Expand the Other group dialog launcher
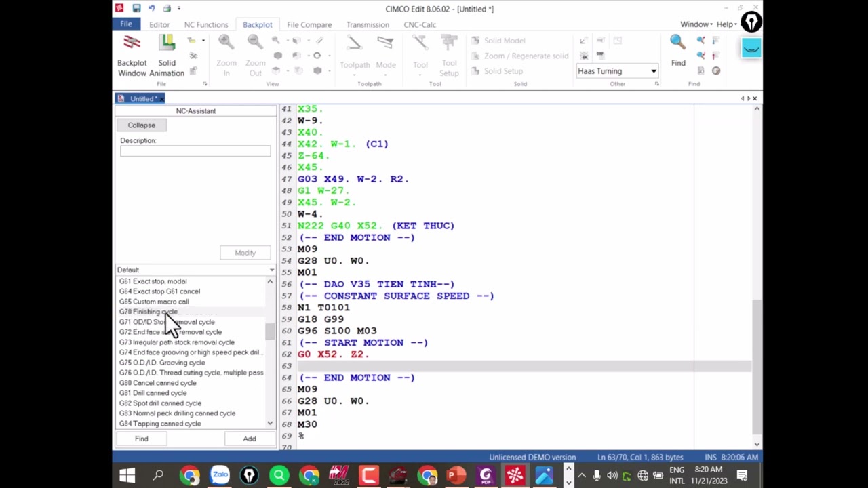 click(656, 84)
